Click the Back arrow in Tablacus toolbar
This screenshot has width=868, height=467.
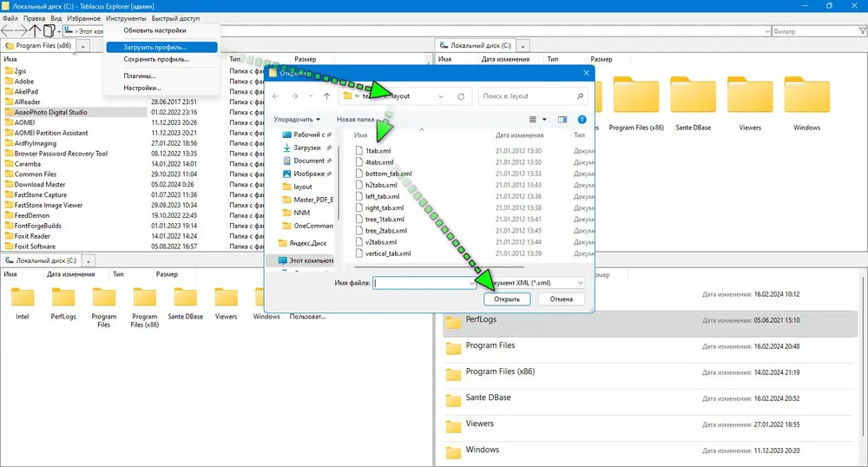[9, 31]
